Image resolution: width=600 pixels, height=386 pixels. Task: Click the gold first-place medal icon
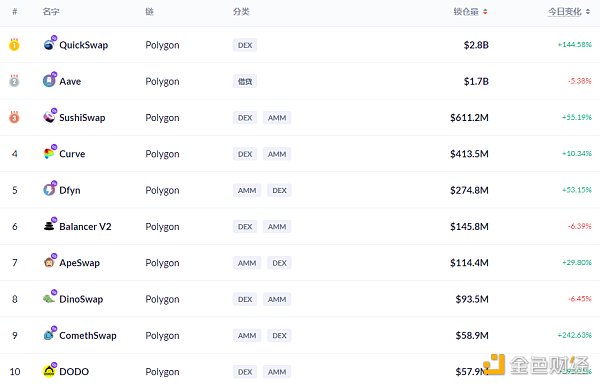[14, 45]
